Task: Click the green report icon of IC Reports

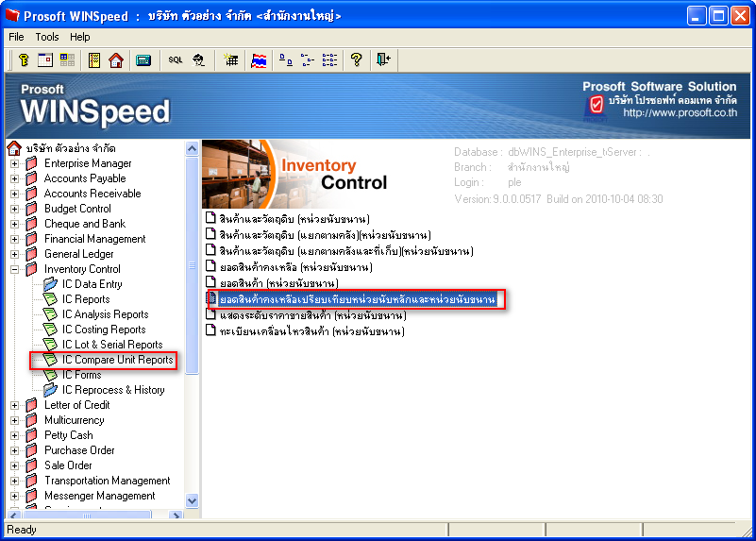Action: click(x=50, y=299)
